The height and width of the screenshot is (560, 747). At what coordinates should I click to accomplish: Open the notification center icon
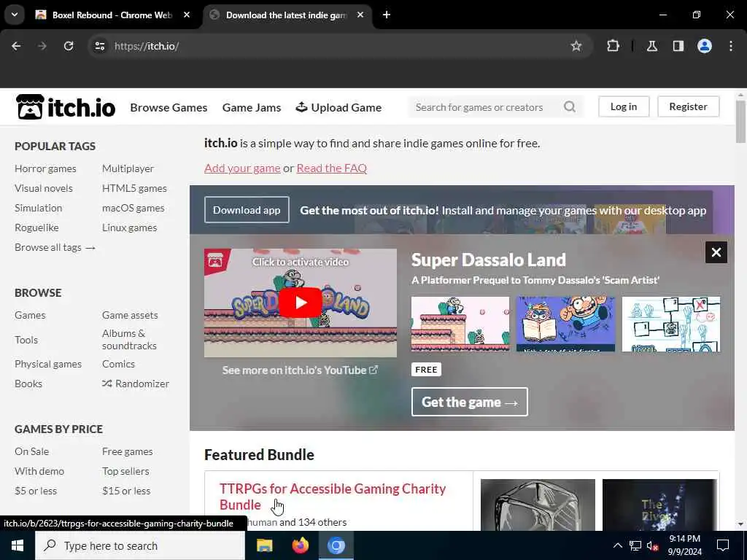(723, 545)
